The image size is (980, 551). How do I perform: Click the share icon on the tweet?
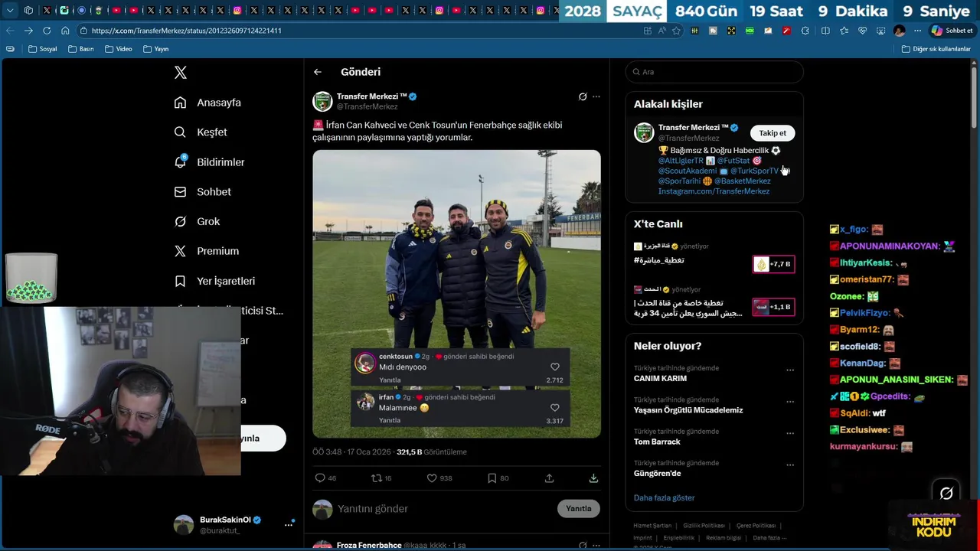[x=549, y=478]
